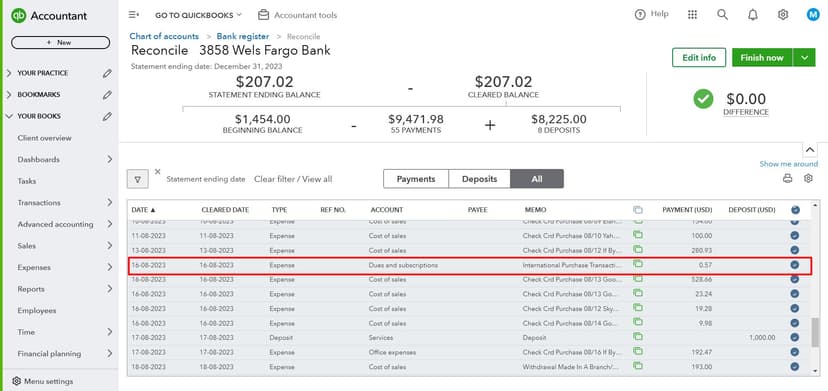The height and width of the screenshot is (391, 828).
Task: Expand YOUR PRACTICE section
Action: 9,73
